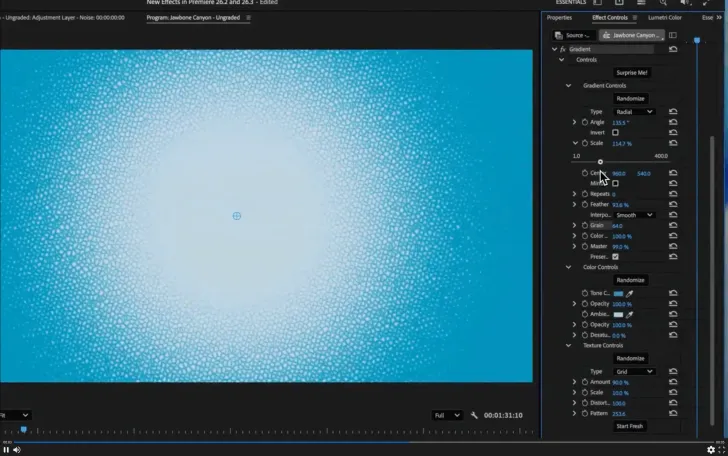
Task: Collapse the Gradient Controls section
Action: point(568,85)
